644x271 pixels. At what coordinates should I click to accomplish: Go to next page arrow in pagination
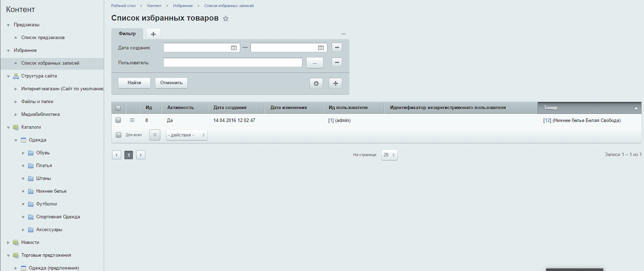[141, 155]
